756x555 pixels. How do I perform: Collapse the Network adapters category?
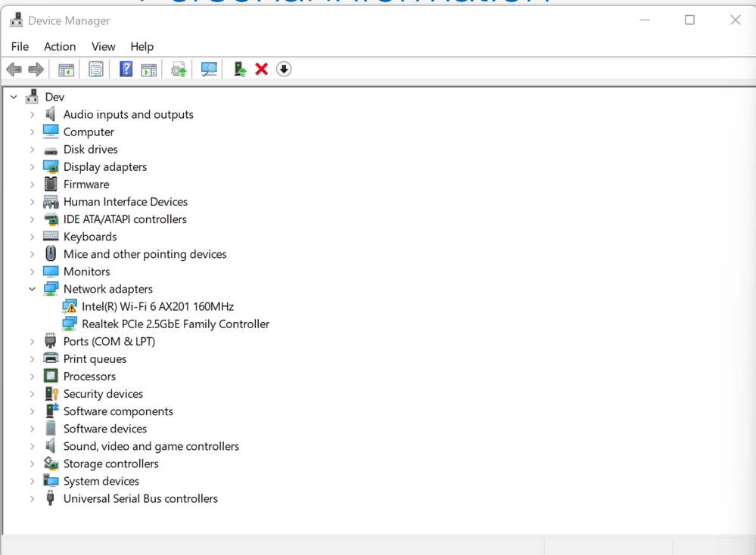pos(32,289)
